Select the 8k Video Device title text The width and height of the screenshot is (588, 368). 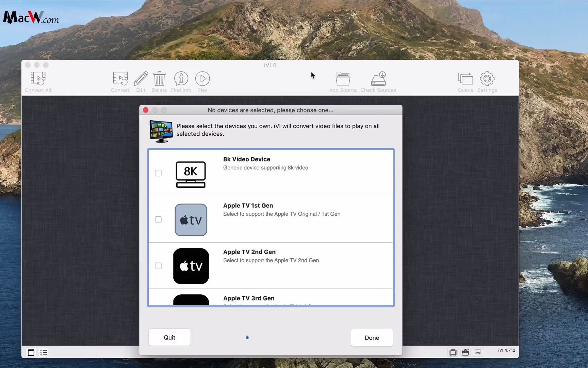point(247,159)
